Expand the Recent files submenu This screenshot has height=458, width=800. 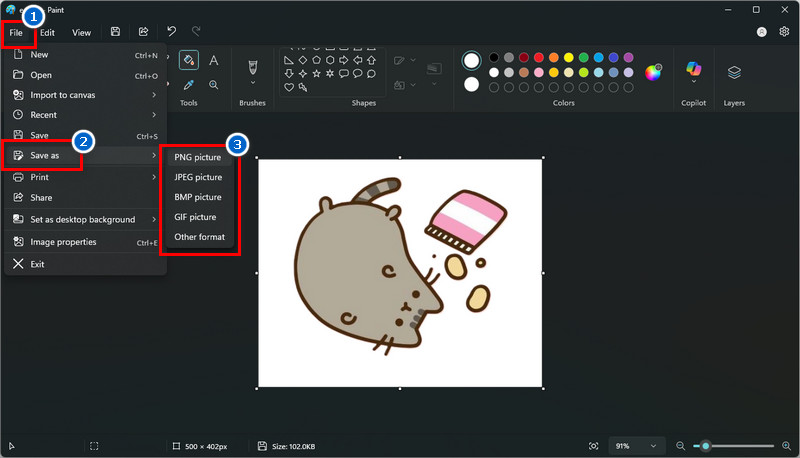(x=154, y=115)
